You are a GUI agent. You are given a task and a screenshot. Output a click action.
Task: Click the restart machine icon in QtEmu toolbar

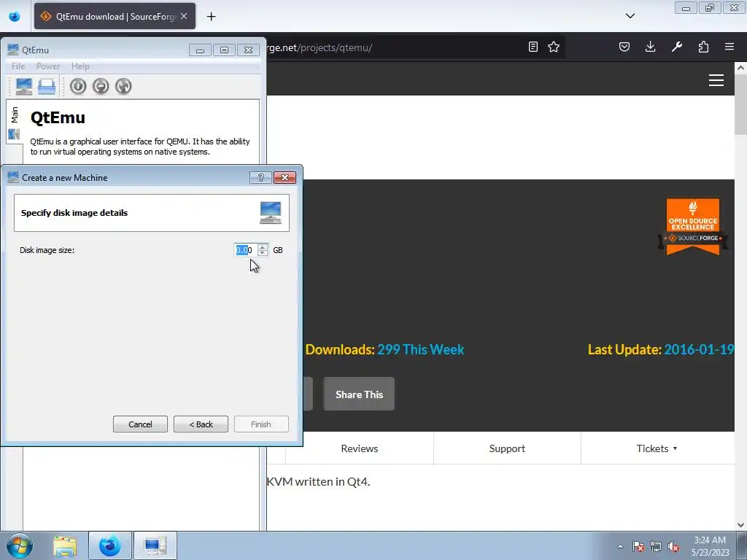[x=123, y=86]
